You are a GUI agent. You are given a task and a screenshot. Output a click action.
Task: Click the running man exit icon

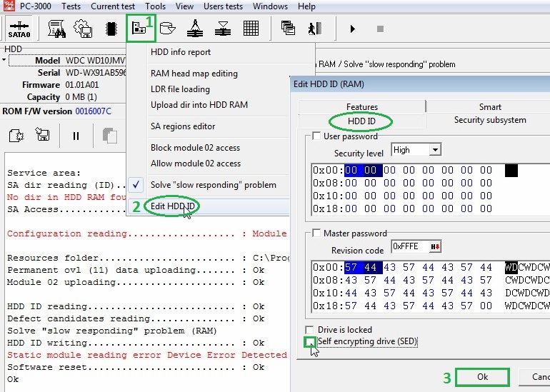[x=314, y=29]
